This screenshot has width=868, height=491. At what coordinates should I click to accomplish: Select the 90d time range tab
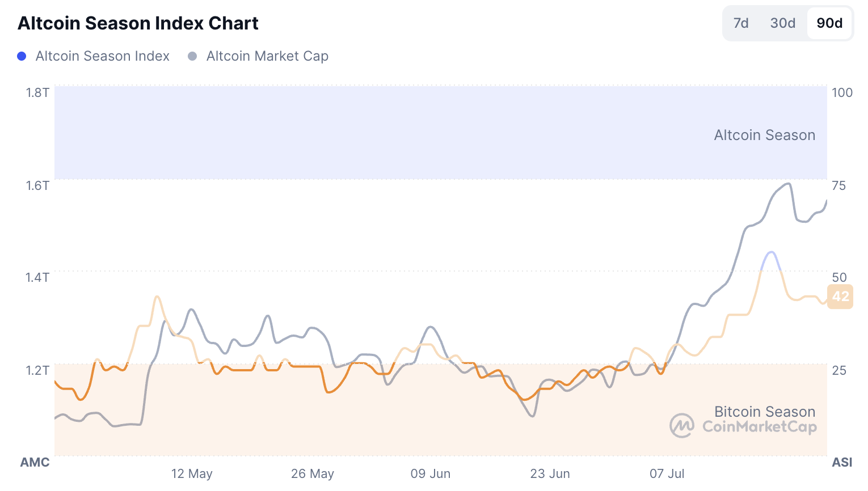tap(829, 23)
